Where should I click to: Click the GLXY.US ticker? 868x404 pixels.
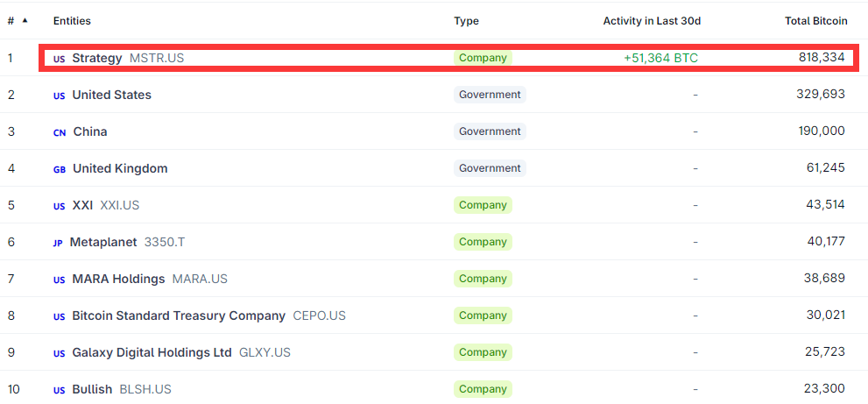coord(265,352)
